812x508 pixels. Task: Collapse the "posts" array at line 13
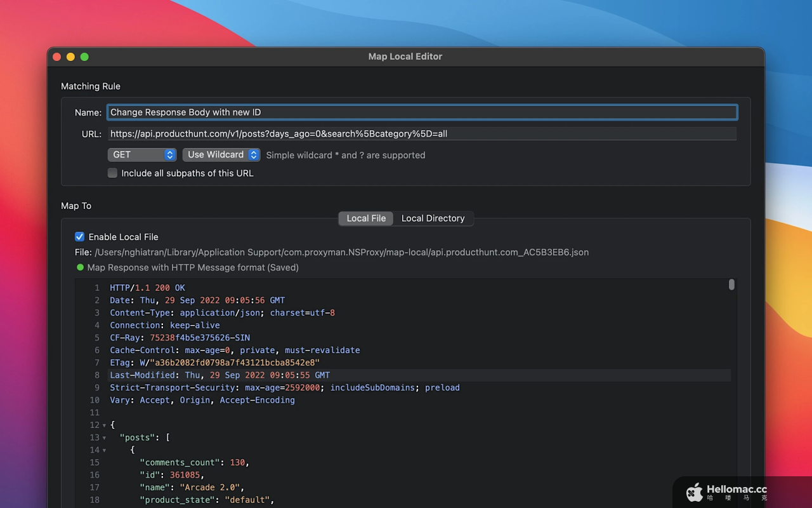point(104,438)
